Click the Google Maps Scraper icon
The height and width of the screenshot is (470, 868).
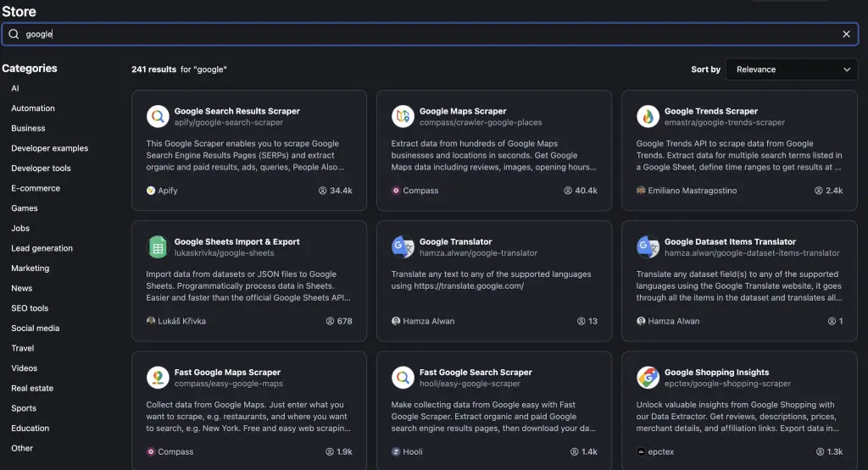pyautogui.click(x=403, y=116)
